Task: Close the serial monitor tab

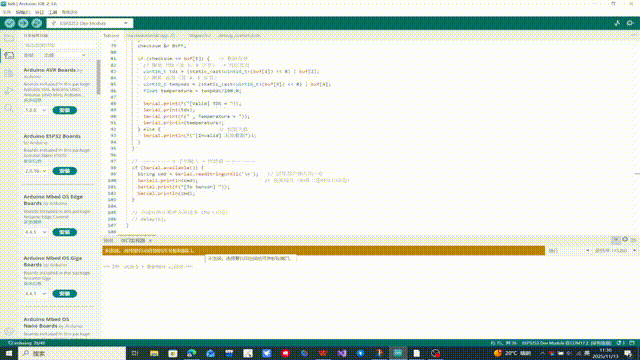Action: (x=150, y=240)
